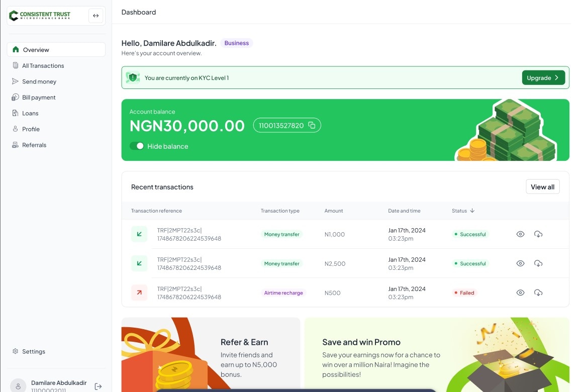Click the Business account badge
Viewport: 584px width, 392px height.
pyautogui.click(x=236, y=43)
